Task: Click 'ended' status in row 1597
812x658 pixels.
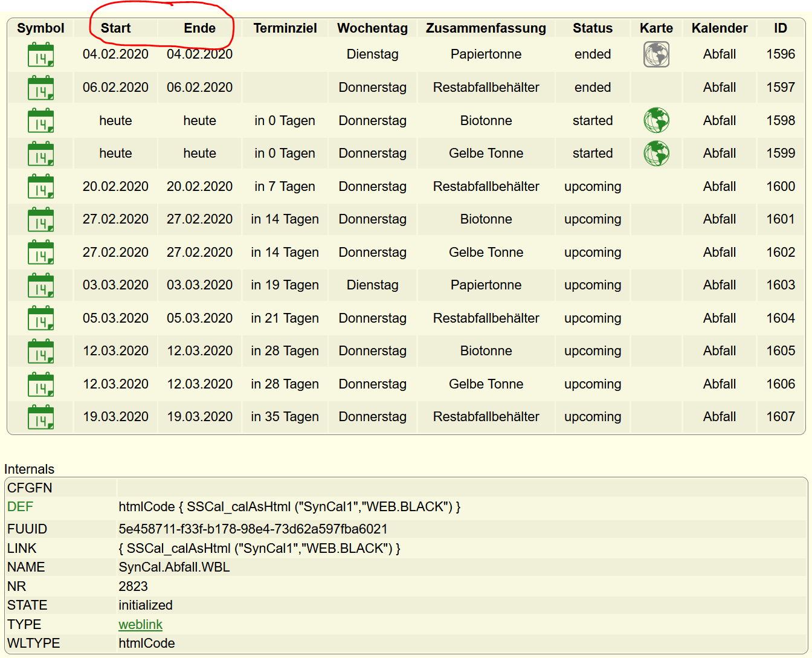Action: coord(593,88)
